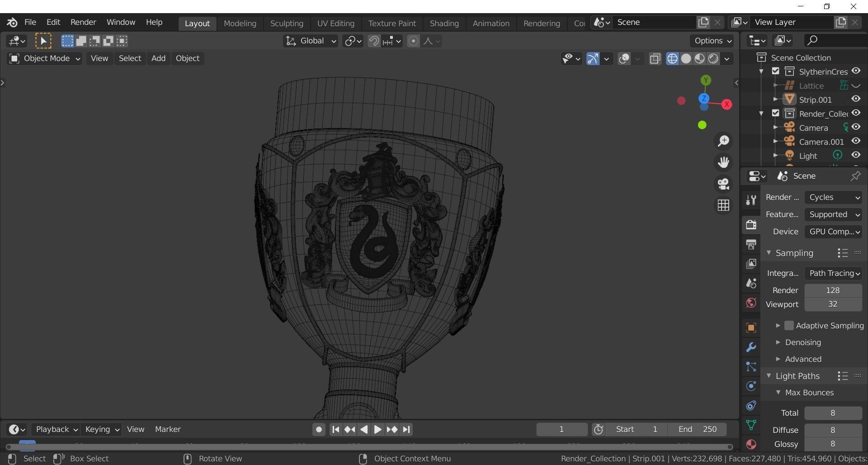Hide SlytherinCrest collection in viewport
Viewport: 868px width, 465px height.
pyautogui.click(x=856, y=71)
